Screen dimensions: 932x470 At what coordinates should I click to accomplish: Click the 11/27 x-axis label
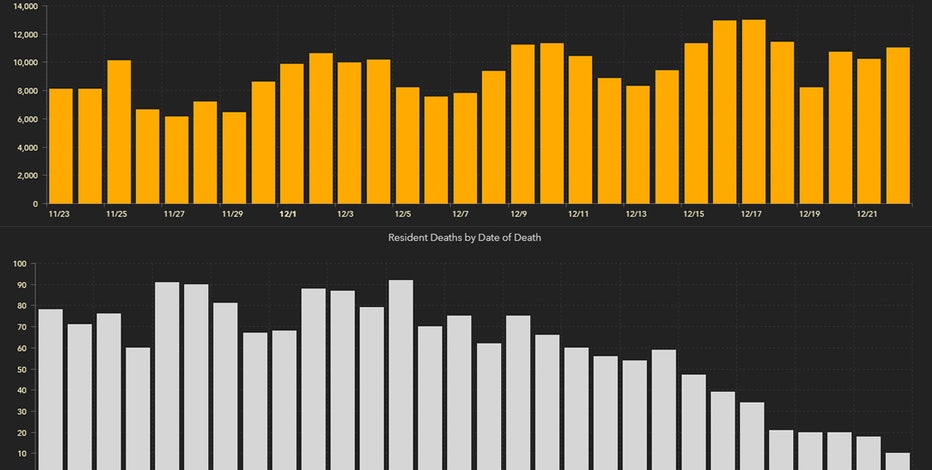point(174,214)
